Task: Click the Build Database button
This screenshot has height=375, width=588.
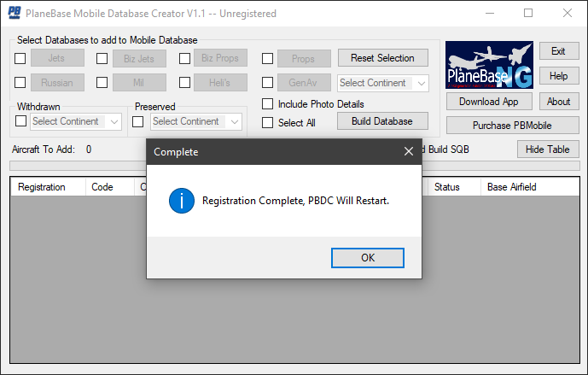Action: [x=383, y=121]
